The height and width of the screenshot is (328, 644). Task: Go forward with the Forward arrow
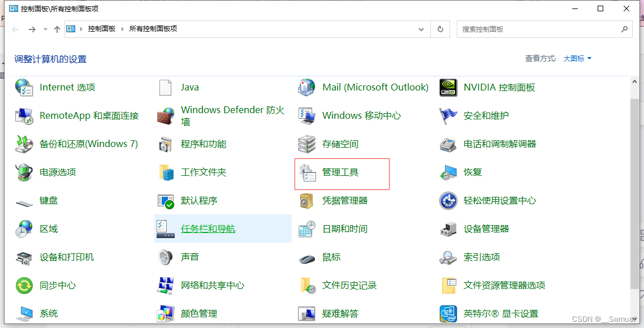click(32, 29)
